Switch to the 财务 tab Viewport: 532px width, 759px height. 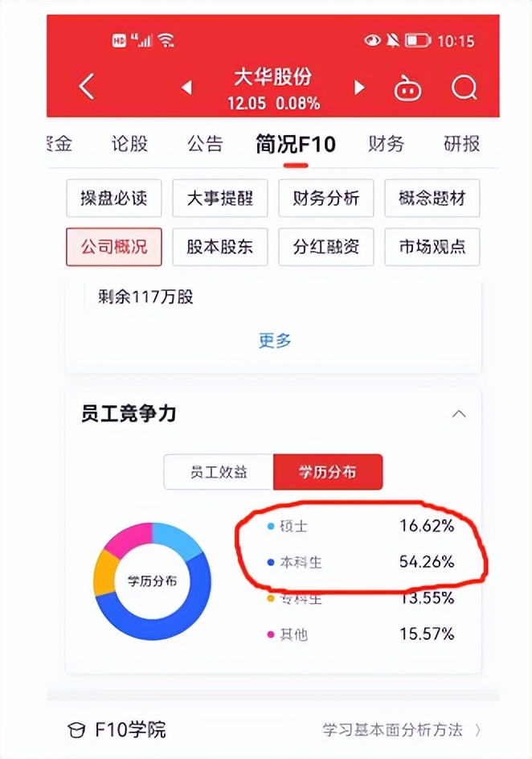[x=386, y=145]
